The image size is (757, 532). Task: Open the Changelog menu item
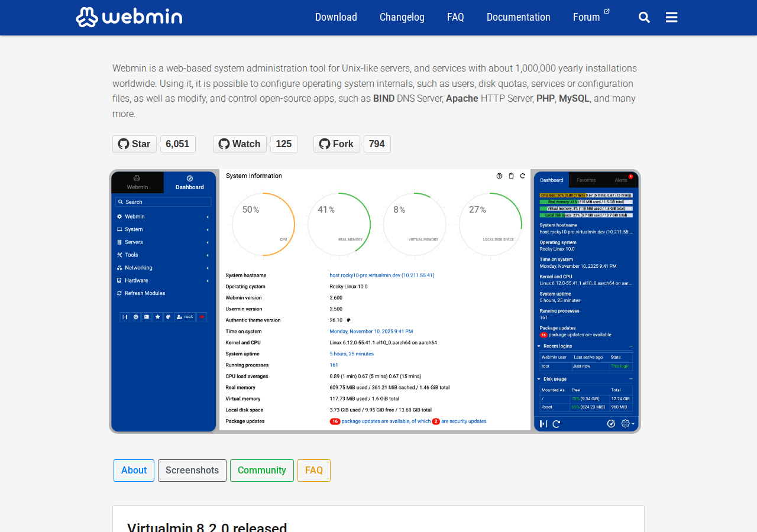[x=402, y=17]
